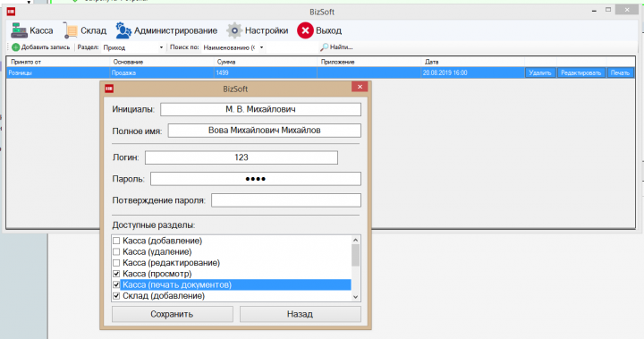Maximize the main BizSoft window
Screen dimensions: 644x339
click(608, 10)
